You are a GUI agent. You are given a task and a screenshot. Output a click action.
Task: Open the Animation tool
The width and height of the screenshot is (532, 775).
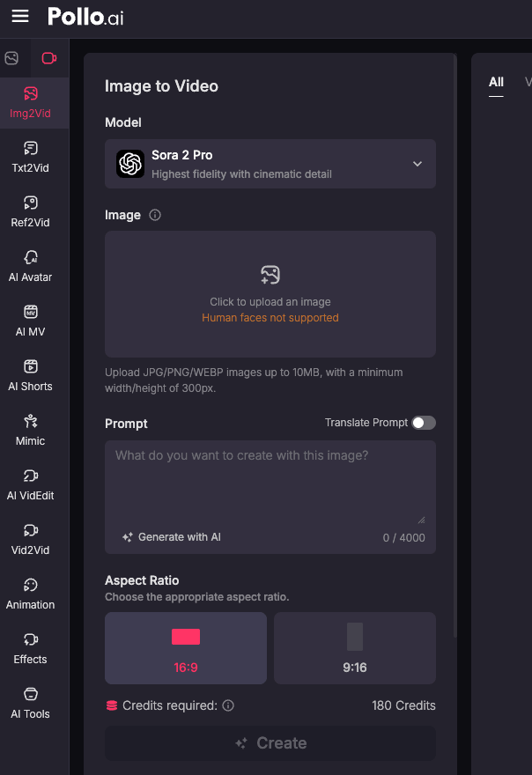coord(31,594)
